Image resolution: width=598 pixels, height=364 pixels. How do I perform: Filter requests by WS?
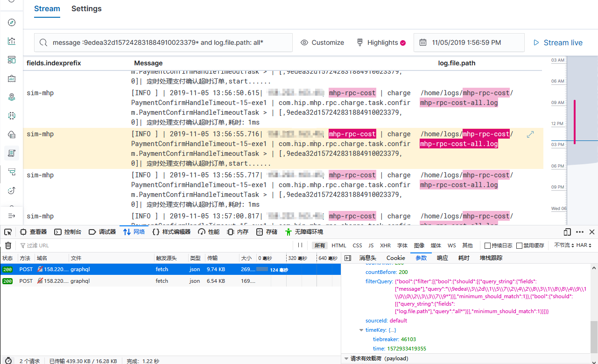click(452, 245)
